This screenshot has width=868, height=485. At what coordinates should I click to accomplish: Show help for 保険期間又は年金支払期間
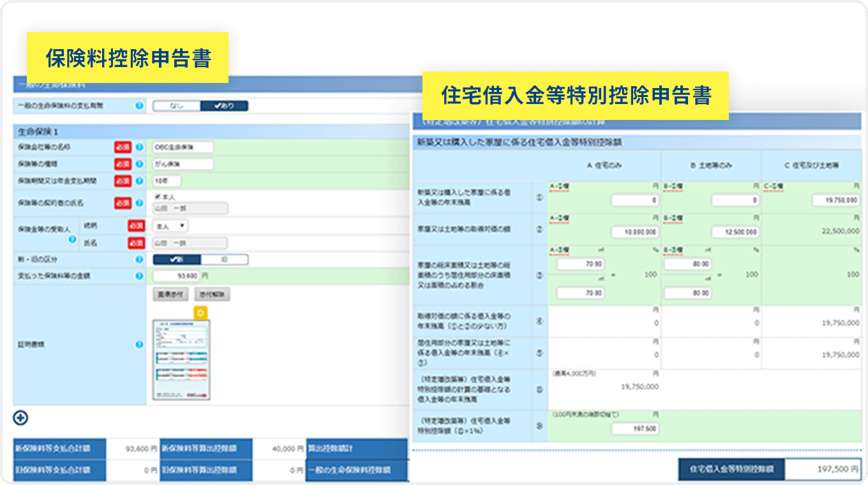coord(139,181)
